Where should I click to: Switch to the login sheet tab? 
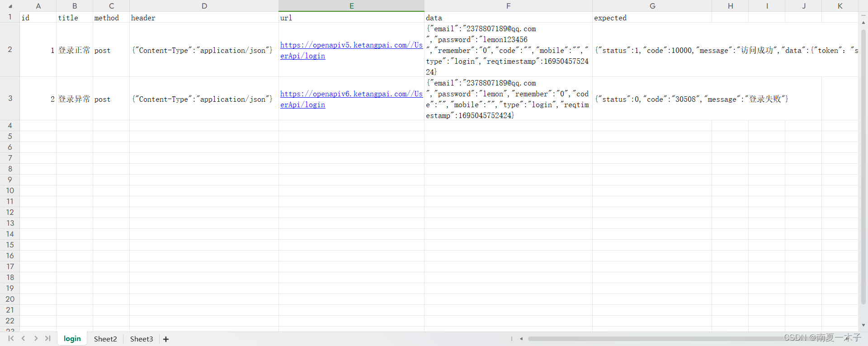(x=72, y=339)
